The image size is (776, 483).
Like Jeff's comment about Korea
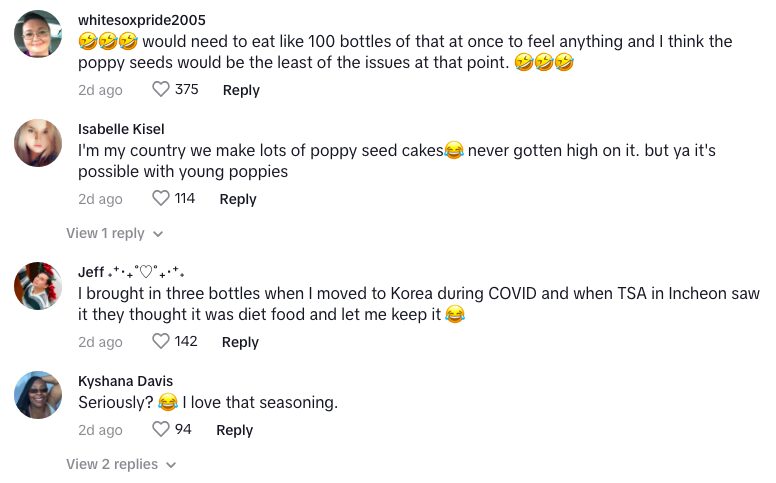161,342
